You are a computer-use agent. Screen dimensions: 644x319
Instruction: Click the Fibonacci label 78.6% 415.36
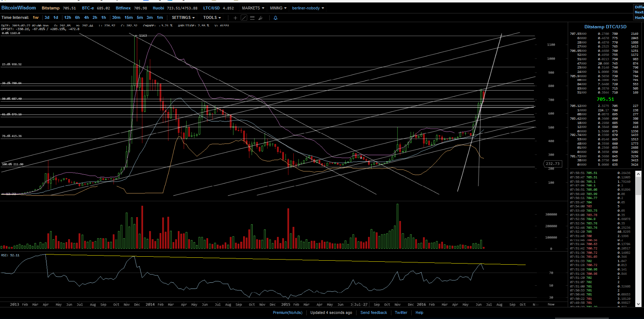12,136
